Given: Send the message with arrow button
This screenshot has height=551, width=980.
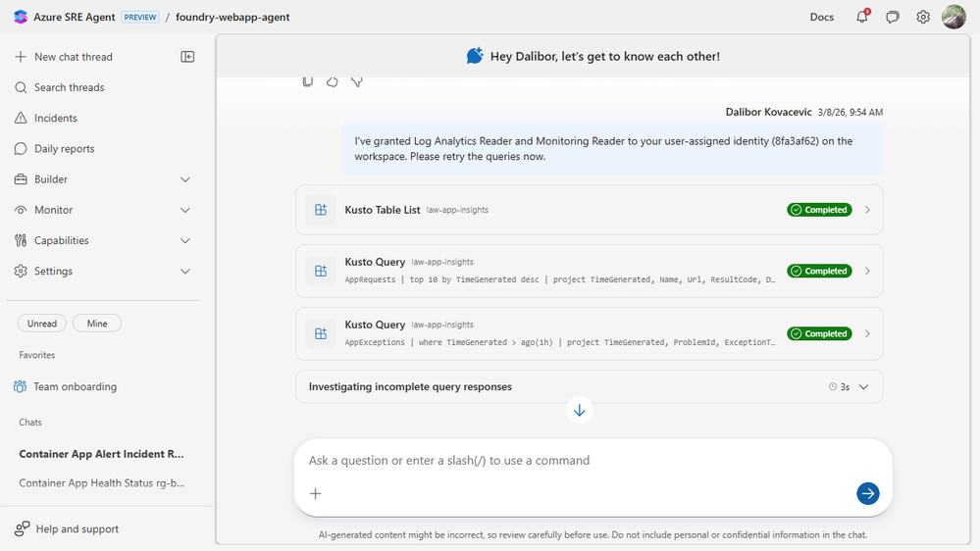Looking at the screenshot, I should pos(868,493).
